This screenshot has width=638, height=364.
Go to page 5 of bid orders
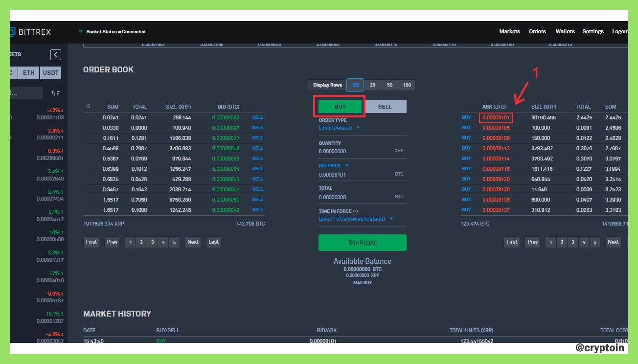coord(174,242)
